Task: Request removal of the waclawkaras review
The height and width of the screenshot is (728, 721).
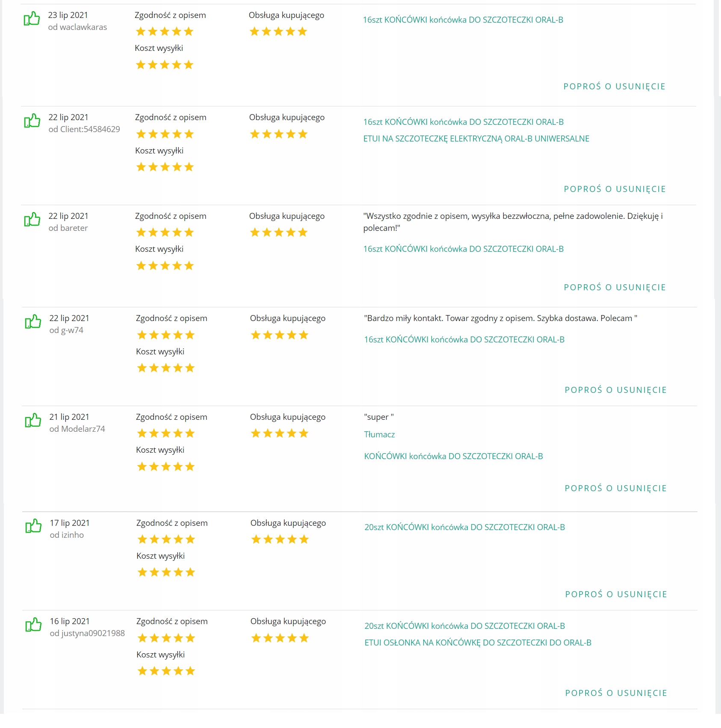Action: point(614,86)
